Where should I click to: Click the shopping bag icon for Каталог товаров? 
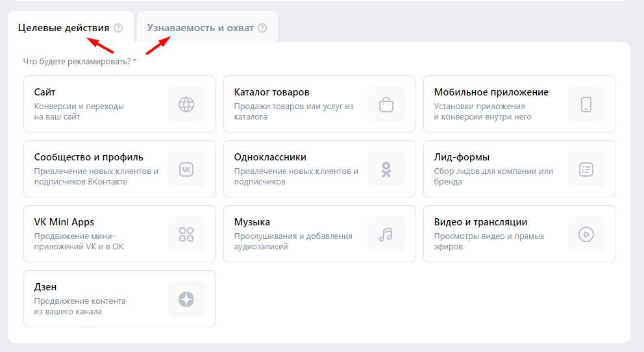point(386,104)
